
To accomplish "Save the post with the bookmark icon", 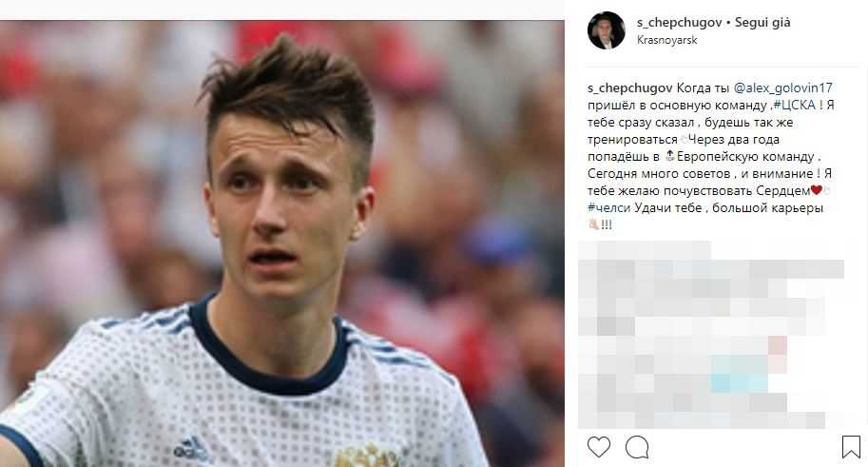I will point(851,446).
